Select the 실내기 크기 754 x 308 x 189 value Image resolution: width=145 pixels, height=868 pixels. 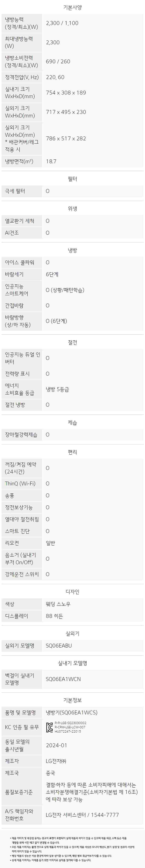66,93
